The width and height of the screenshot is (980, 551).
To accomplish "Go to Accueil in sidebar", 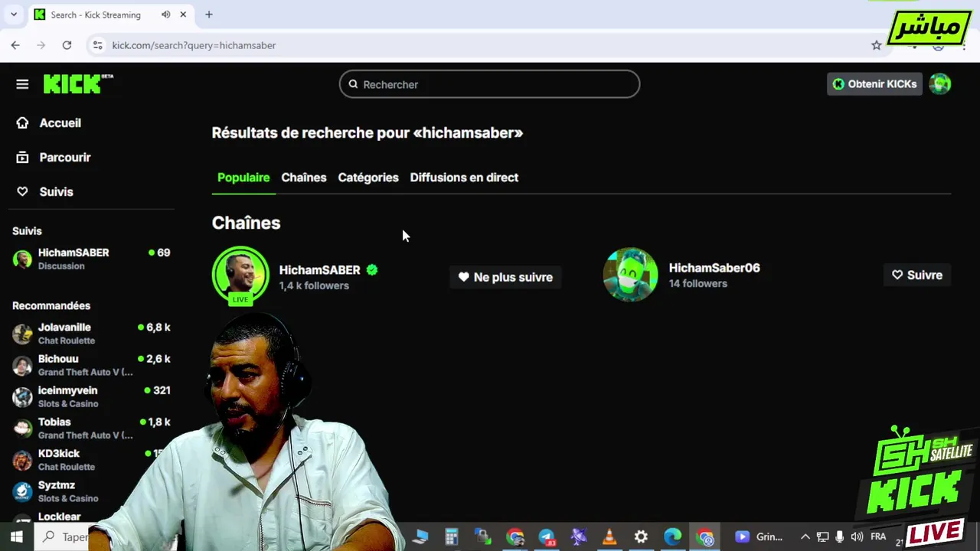I will tap(60, 123).
